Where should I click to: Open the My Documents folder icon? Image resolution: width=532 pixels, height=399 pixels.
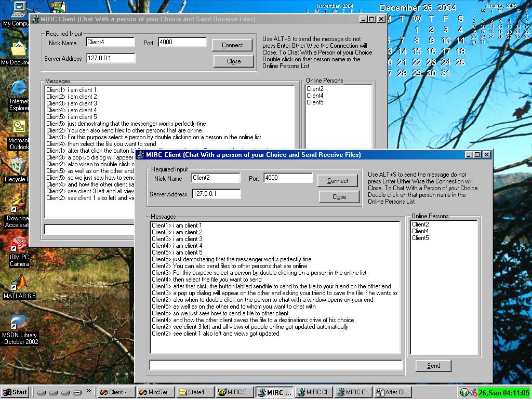18,50
